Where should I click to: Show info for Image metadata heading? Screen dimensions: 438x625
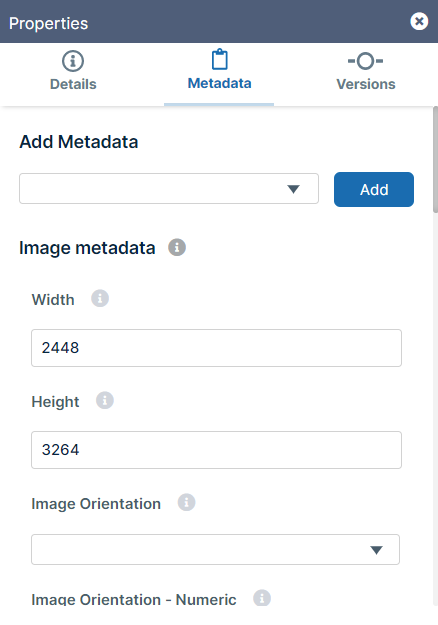(x=177, y=247)
